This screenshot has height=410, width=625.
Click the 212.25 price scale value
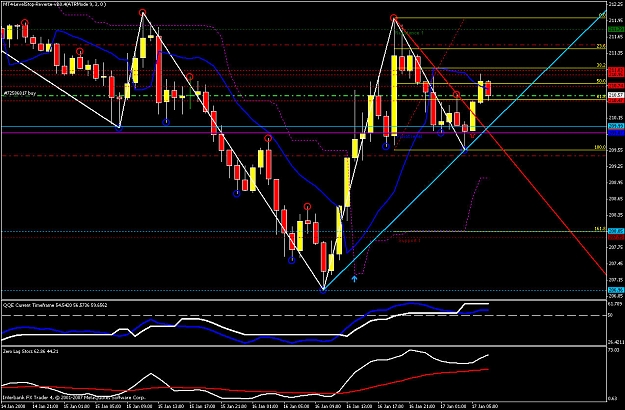616,4
